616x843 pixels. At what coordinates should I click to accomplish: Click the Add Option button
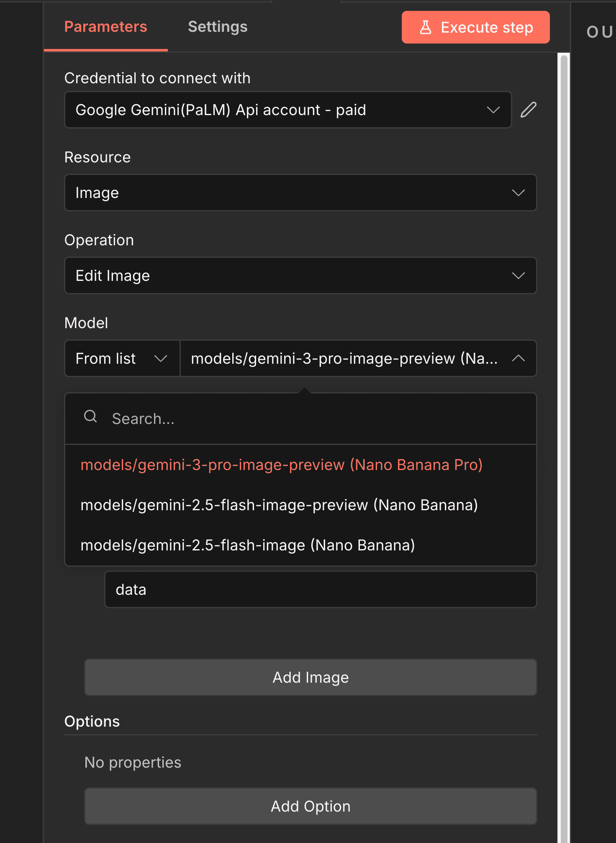coord(311,806)
